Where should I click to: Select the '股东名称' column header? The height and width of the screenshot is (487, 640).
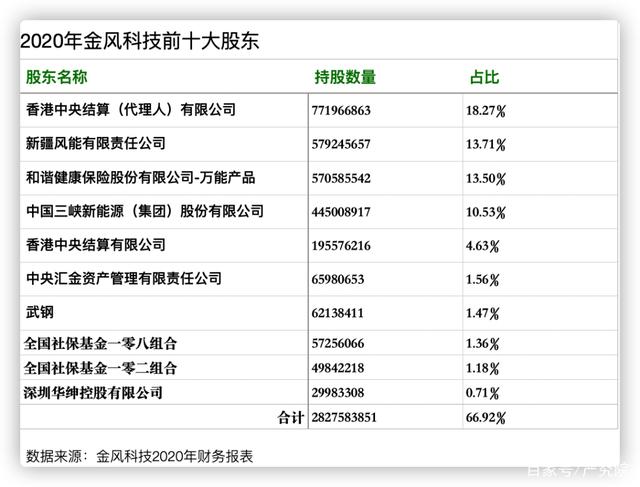57,77
